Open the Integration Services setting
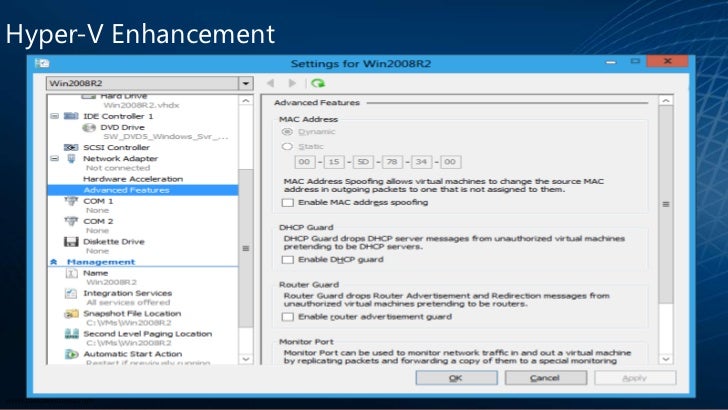 (127, 293)
